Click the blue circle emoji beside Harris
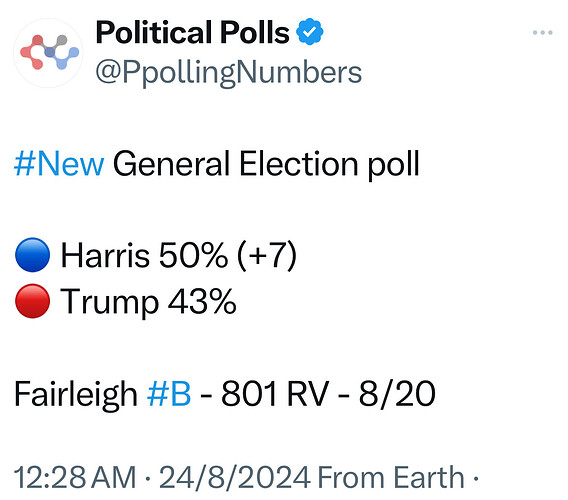 click(32, 255)
